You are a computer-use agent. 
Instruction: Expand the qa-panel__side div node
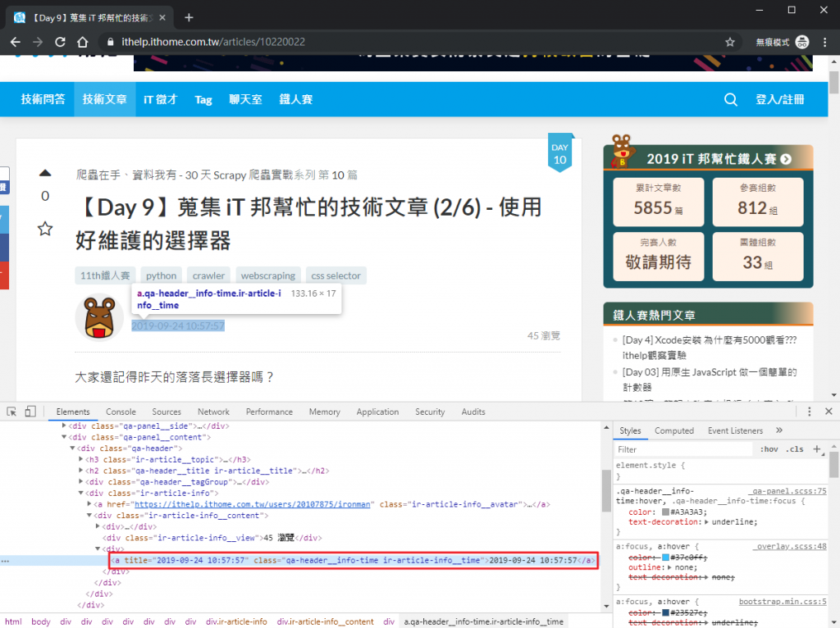[64, 426]
